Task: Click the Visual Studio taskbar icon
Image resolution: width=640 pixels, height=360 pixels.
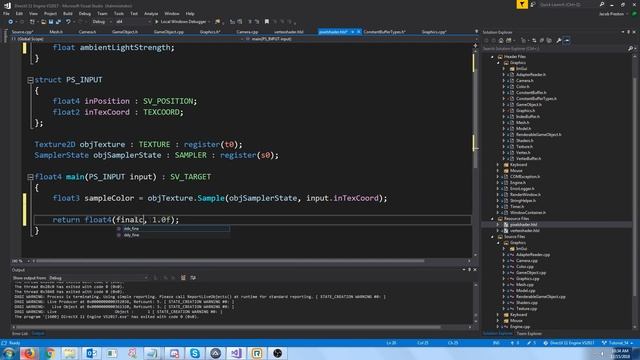Action: (x=236, y=353)
